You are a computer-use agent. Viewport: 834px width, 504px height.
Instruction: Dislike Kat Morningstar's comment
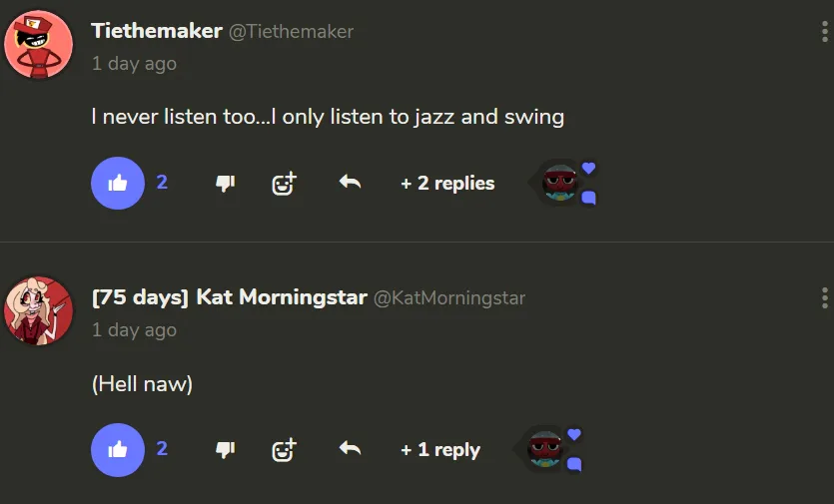click(x=225, y=450)
